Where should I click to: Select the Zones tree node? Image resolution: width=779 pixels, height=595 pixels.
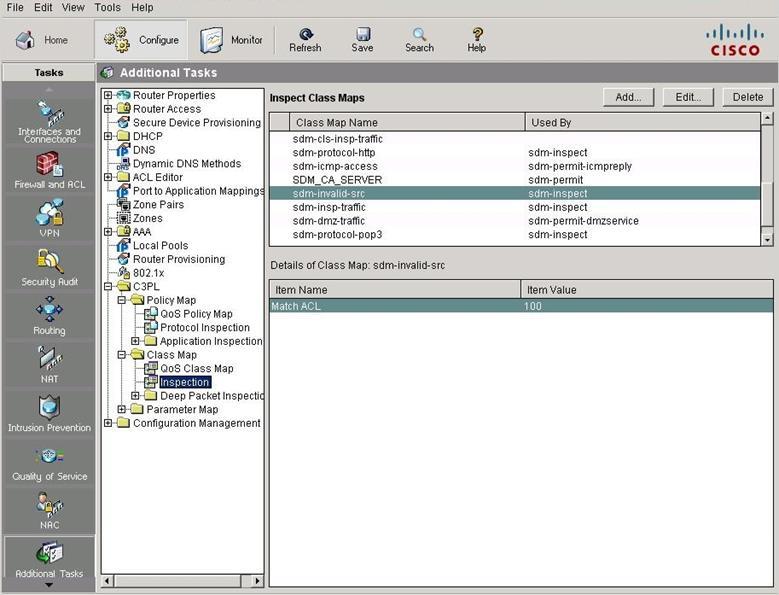[x=148, y=219]
